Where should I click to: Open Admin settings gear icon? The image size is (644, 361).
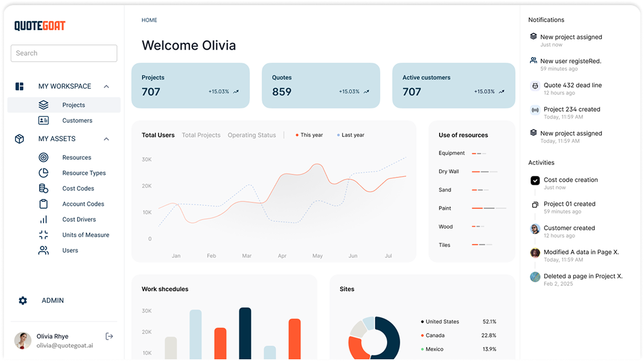point(23,301)
